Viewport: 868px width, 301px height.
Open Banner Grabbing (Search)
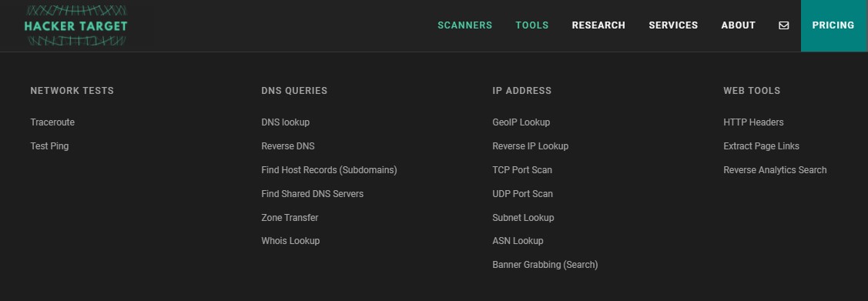pos(545,265)
